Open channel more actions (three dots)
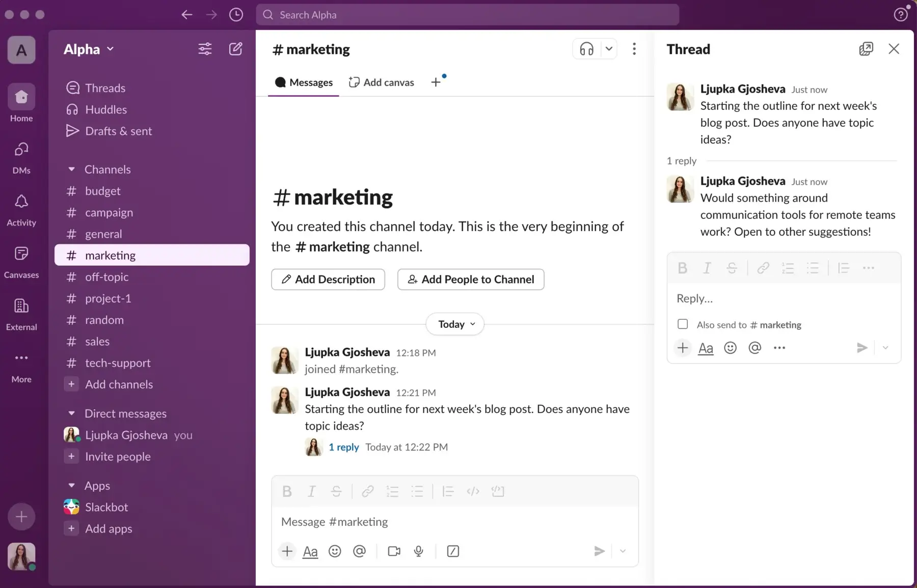917x588 pixels. click(634, 49)
